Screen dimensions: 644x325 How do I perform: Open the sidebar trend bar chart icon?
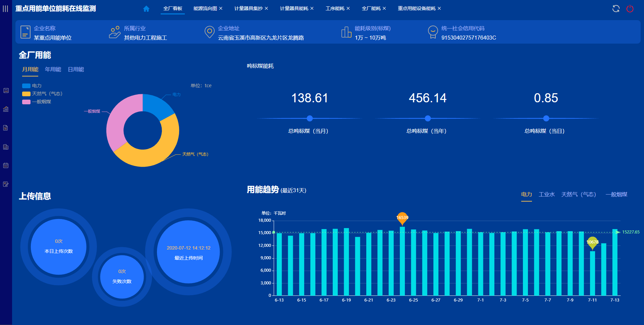pyautogui.click(x=6, y=109)
